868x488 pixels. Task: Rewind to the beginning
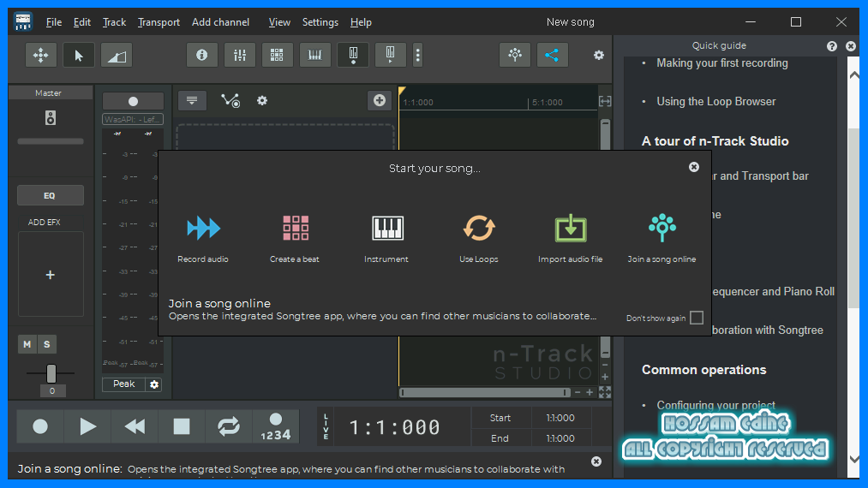pos(135,426)
